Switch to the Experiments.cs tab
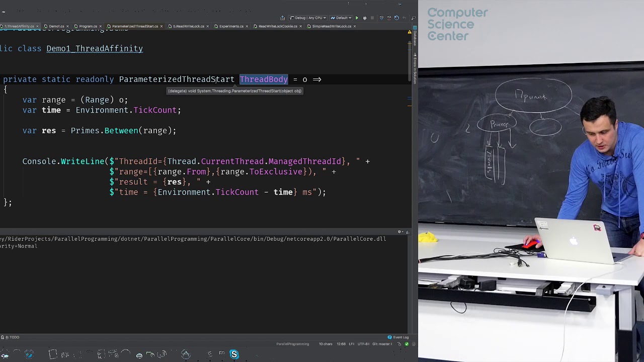Viewport: 644px width, 362px height. pos(231,26)
